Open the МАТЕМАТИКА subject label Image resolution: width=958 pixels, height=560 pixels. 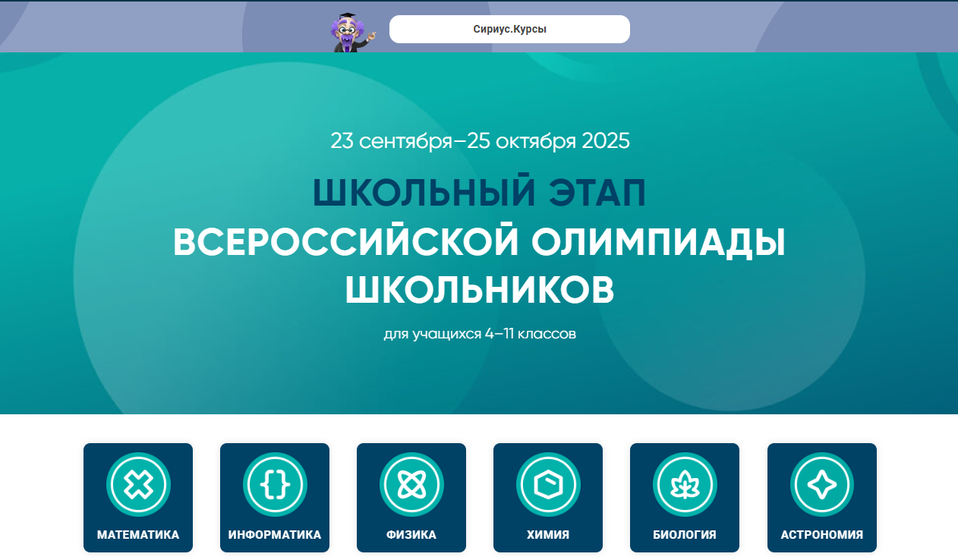(138, 535)
